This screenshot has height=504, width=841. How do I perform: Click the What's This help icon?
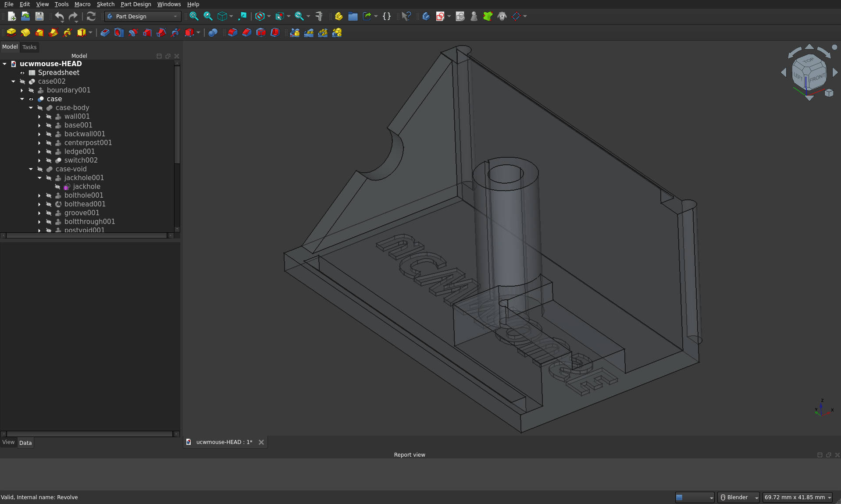point(406,16)
